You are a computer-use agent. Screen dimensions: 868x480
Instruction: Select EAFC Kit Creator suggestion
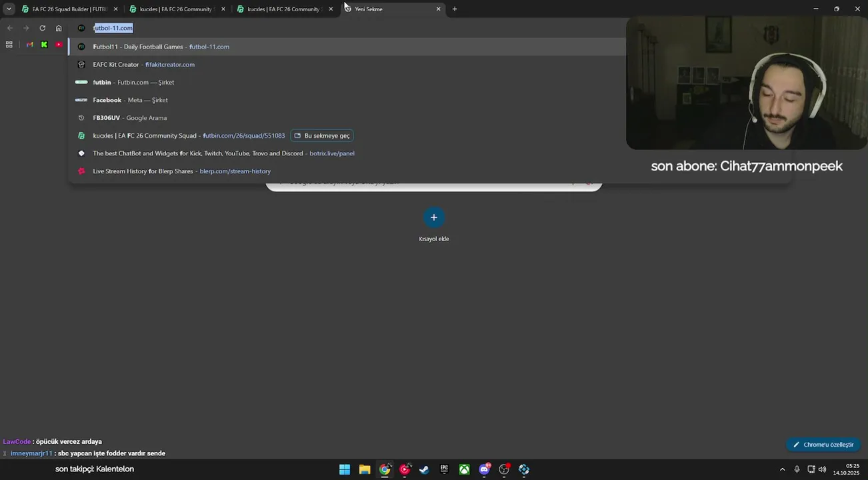click(x=347, y=65)
